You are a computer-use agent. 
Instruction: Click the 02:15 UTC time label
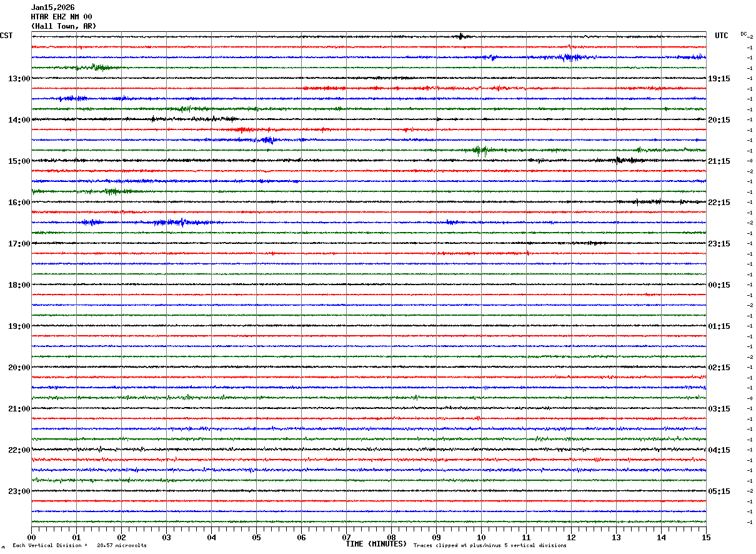click(x=719, y=368)
